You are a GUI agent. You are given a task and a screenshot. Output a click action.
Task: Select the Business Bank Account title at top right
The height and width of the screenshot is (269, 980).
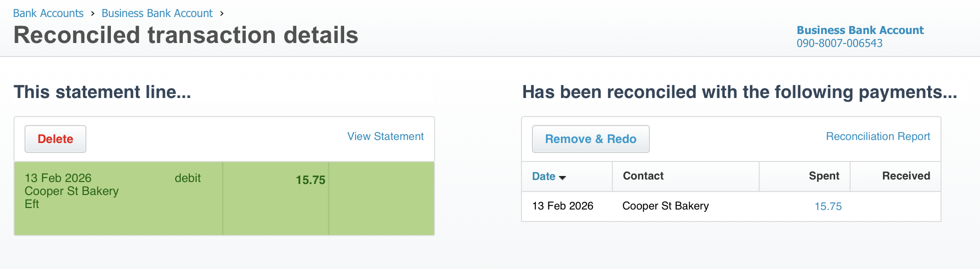pyautogui.click(x=860, y=30)
